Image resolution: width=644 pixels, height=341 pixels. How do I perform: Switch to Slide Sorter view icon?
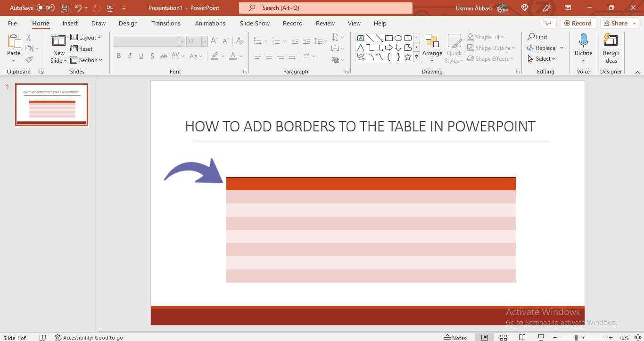pos(504,338)
